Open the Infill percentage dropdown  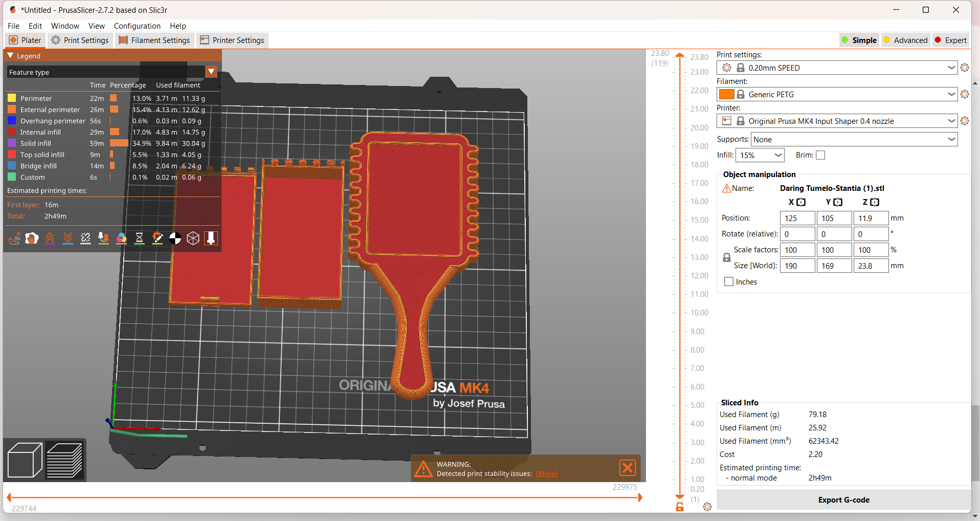click(760, 155)
